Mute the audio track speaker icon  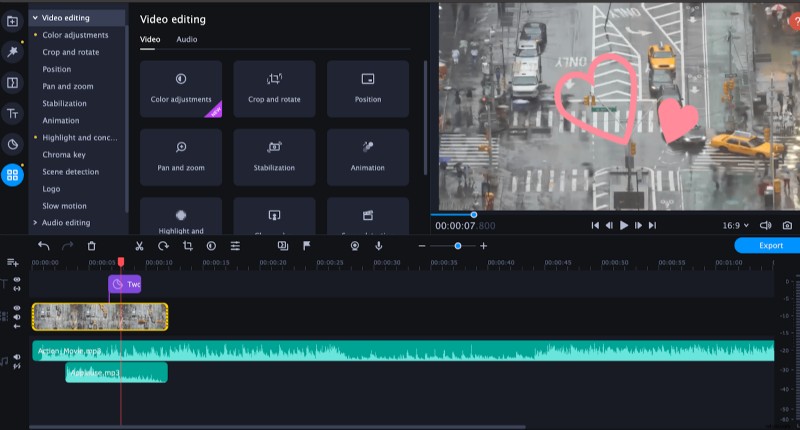click(17, 357)
